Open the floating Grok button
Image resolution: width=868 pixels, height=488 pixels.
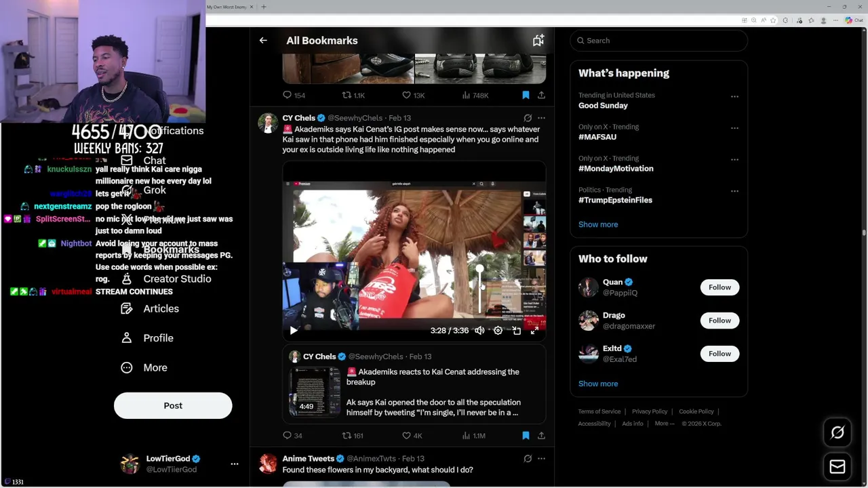(x=837, y=432)
